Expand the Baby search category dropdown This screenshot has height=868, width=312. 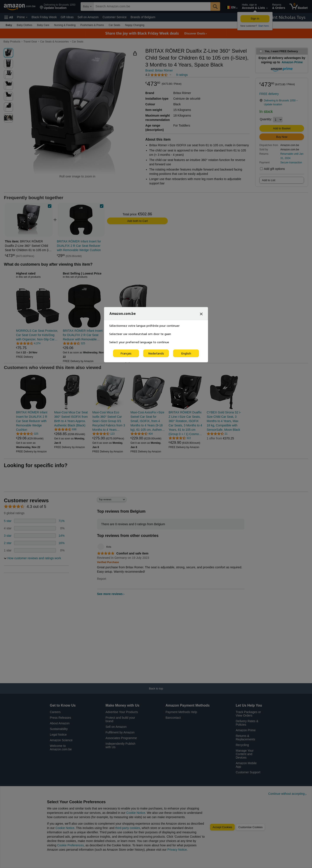click(x=87, y=7)
